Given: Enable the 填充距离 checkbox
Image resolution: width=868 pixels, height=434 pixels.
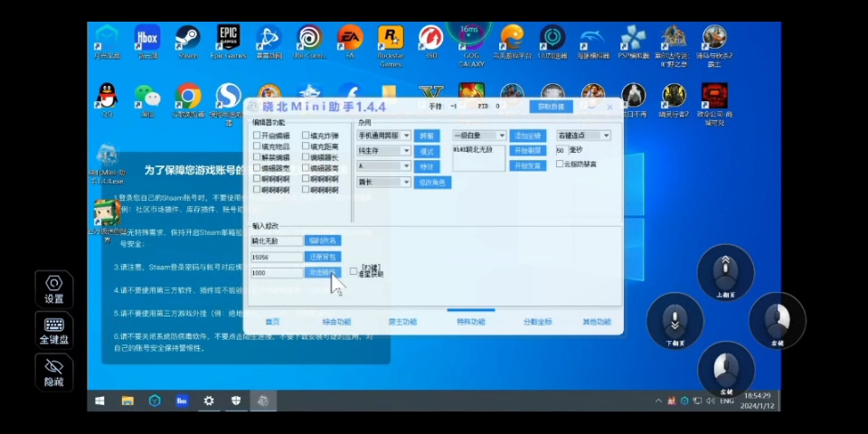Looking at the screenshot, I should (306, 146).
